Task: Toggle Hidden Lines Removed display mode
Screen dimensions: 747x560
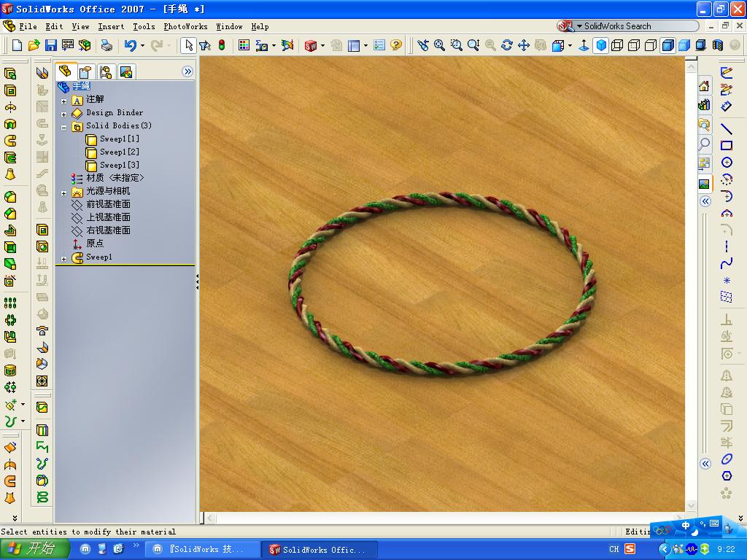Action: [651, 45]
